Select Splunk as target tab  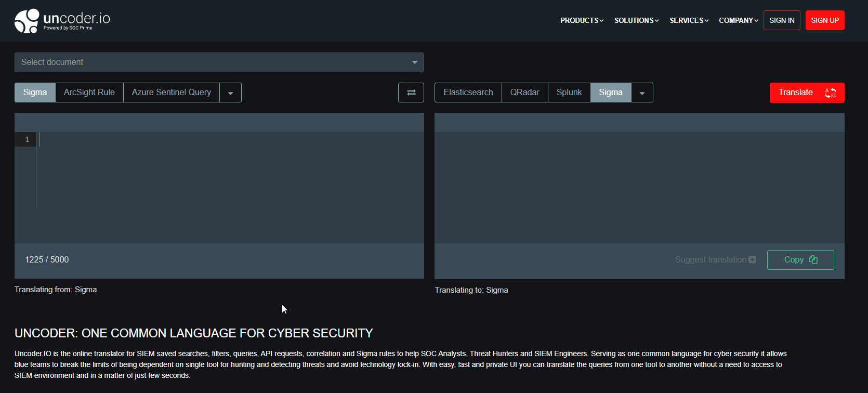569,93
